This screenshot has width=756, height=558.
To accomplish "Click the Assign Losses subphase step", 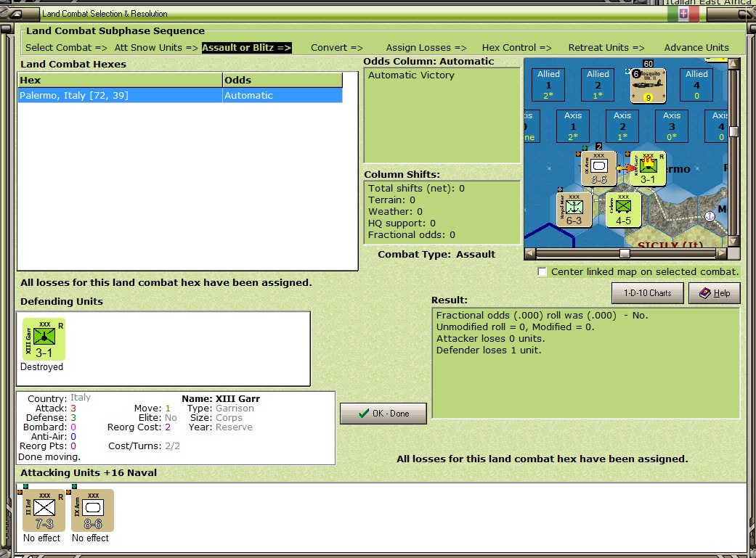I will tap(426, 48).
